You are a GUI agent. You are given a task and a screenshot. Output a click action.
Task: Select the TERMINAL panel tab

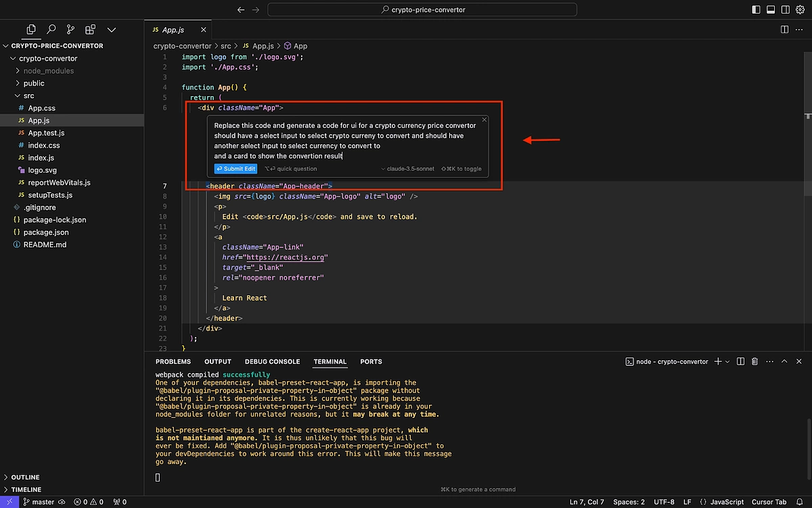click(x=330, y=362)
